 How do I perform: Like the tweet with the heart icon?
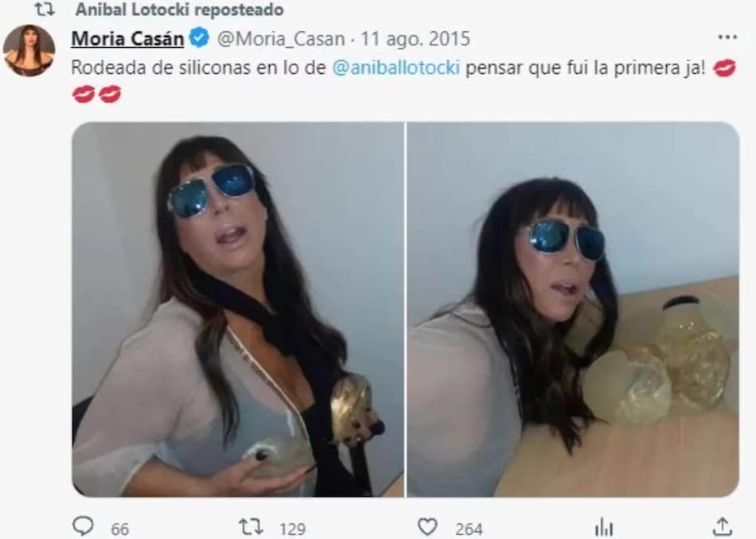point(427,527)
